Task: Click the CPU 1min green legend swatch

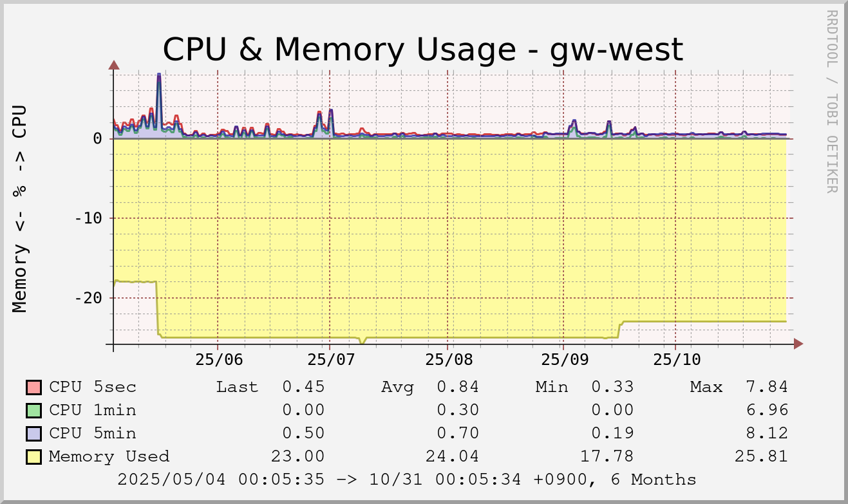Action: point(33,411)
